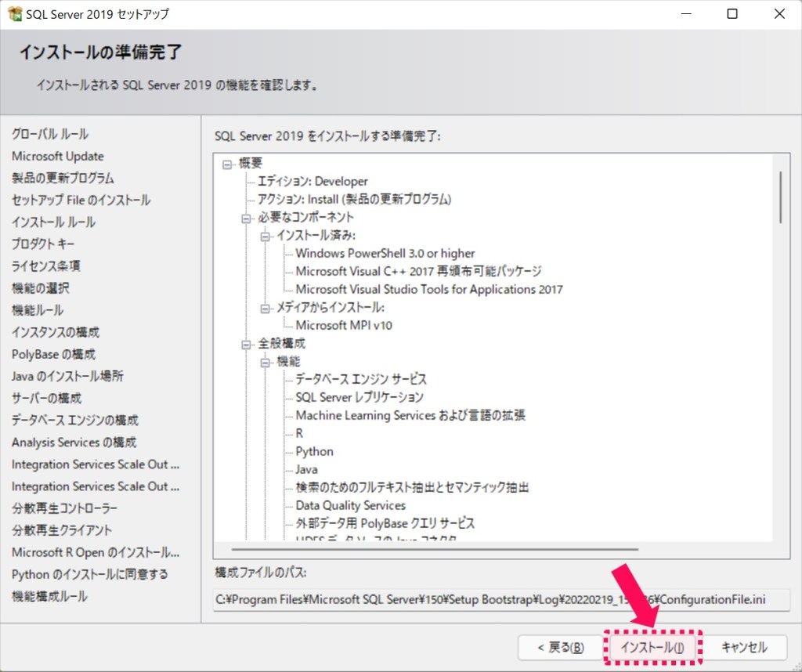Select the Data Quality Services row
The image size is (802, 672).
350,505
